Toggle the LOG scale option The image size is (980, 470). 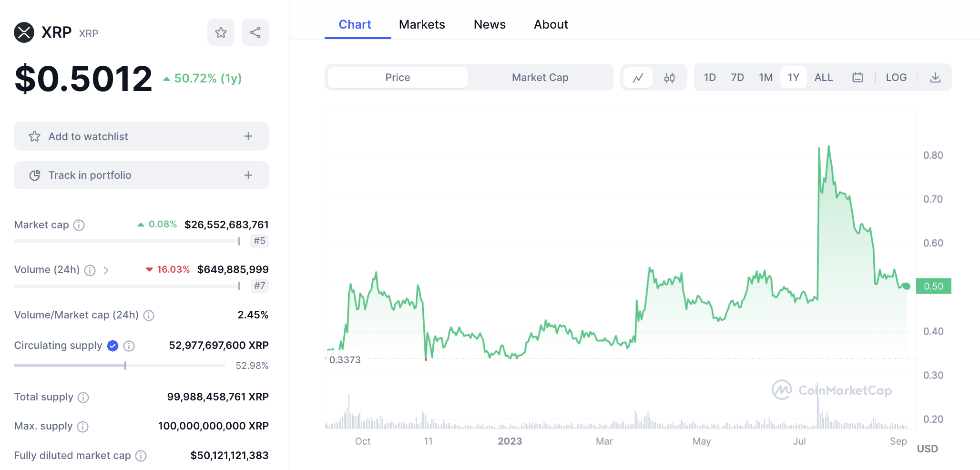(896, 77)
